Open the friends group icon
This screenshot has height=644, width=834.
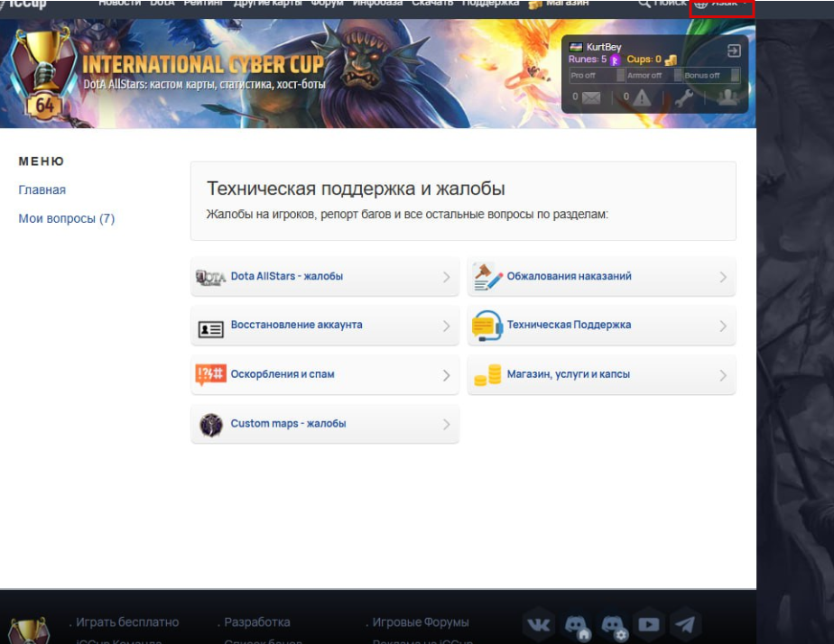[727, 97]
